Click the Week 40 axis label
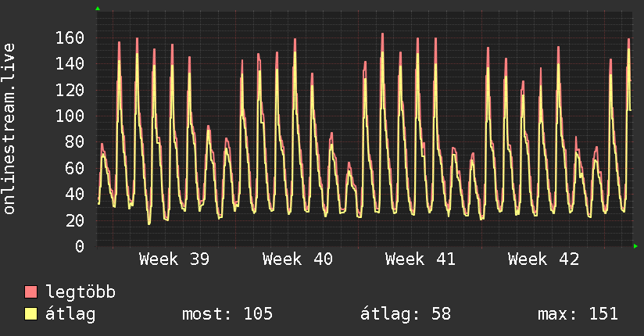644x336 pixels. pos(298,259)
